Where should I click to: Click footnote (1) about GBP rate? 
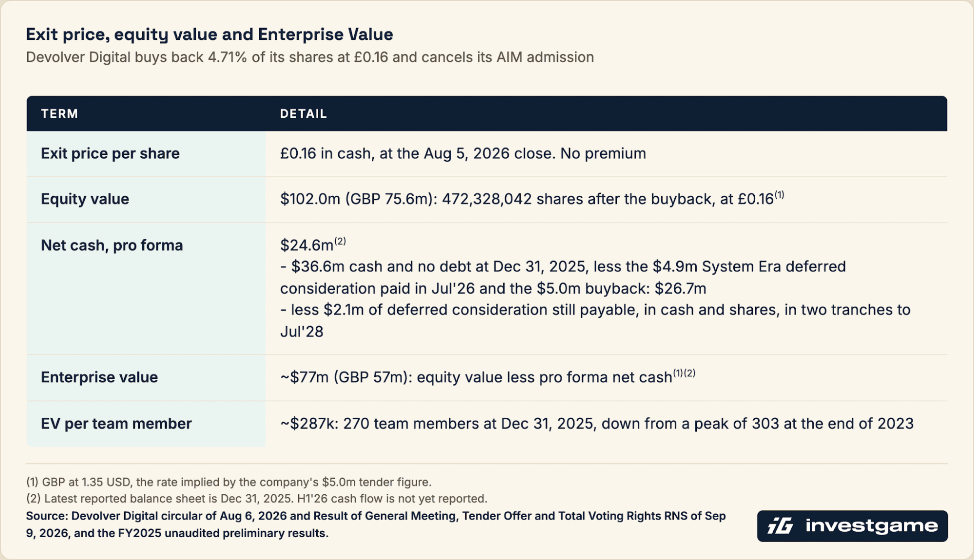point(229,482)
